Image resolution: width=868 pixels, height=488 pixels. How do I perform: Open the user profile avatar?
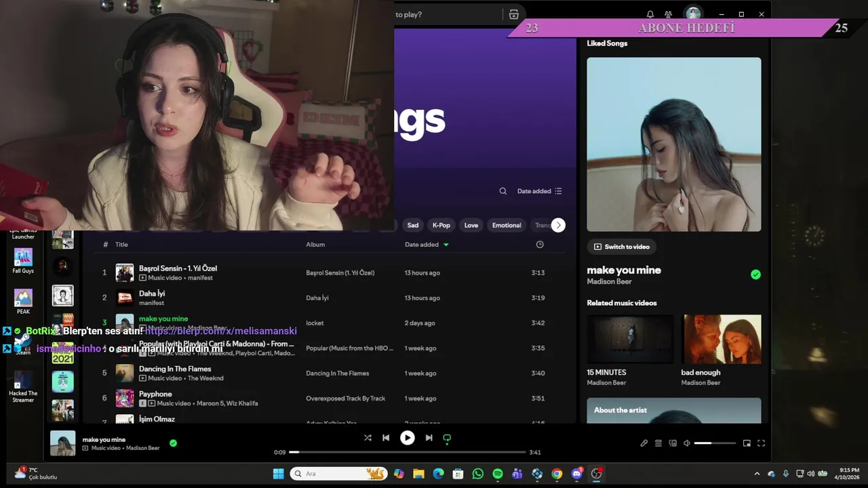click(x=693, y=14)
